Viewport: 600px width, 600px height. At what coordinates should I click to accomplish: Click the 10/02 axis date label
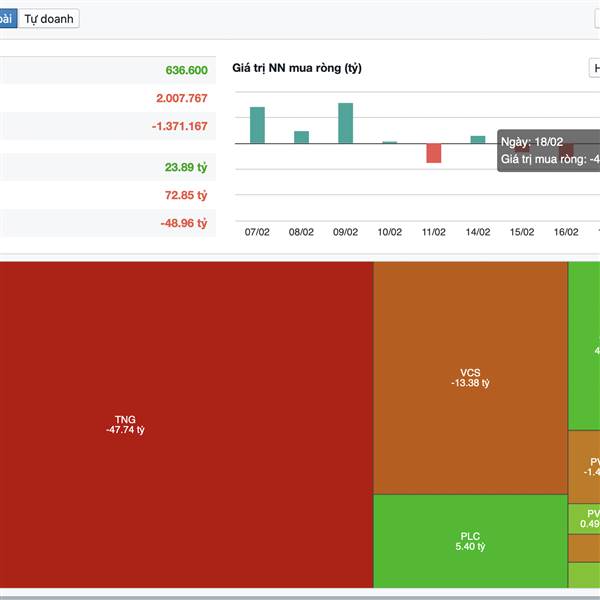[x=390, y=232]
